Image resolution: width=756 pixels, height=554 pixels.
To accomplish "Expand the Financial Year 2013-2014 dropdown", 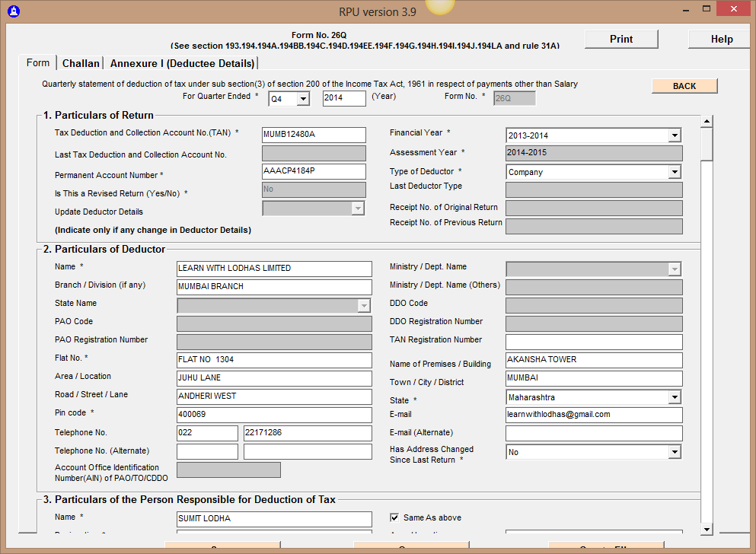I will 675,135.
